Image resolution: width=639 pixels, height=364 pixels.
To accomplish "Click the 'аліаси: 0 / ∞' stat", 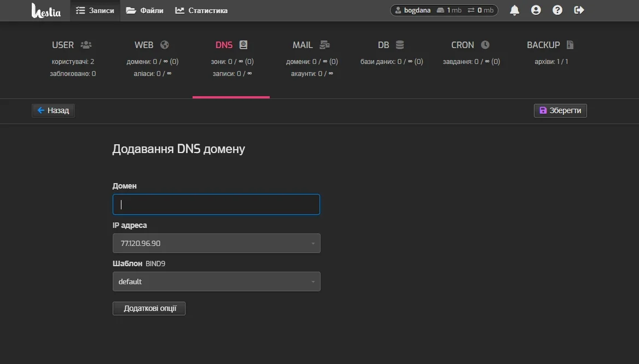I will click(x=153, y=74).
